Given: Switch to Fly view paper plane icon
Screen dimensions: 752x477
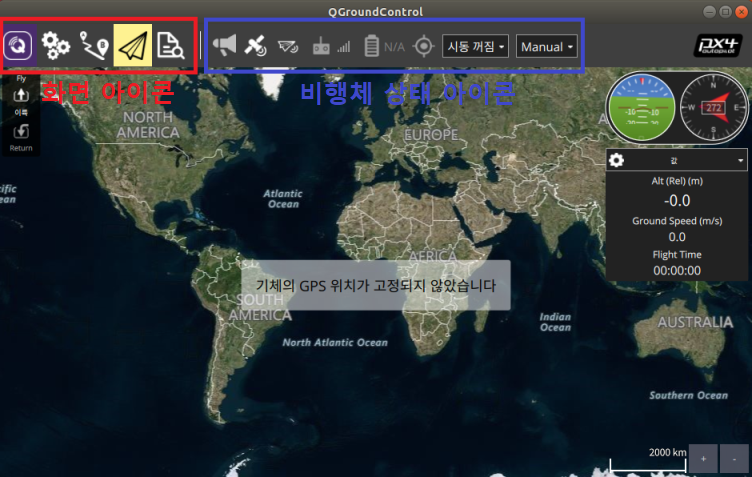Looking at the screenshot, I should pos(133,46).
